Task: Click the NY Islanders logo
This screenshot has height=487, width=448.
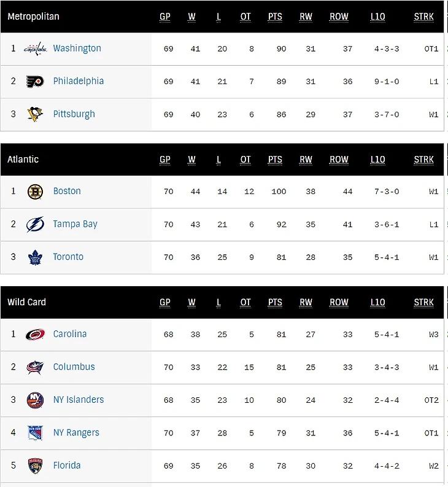Action: coord(35,400)
